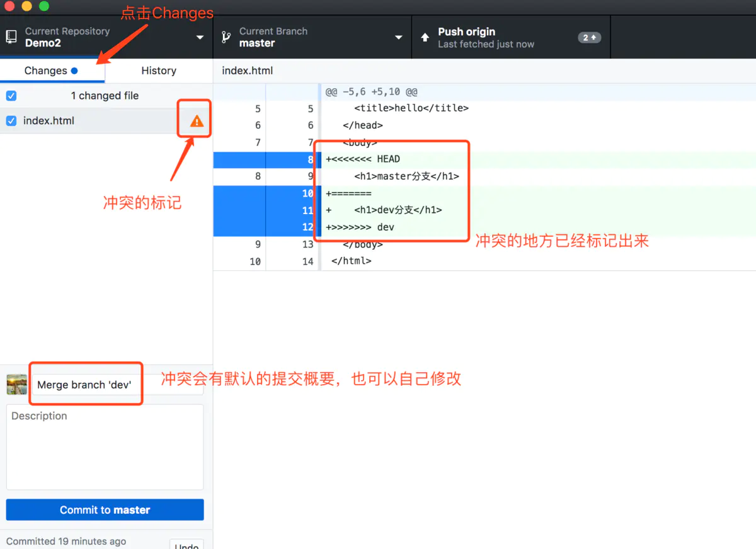Open the Current Repository dropdown
The image size is (756, 549).
pos(200,37)
